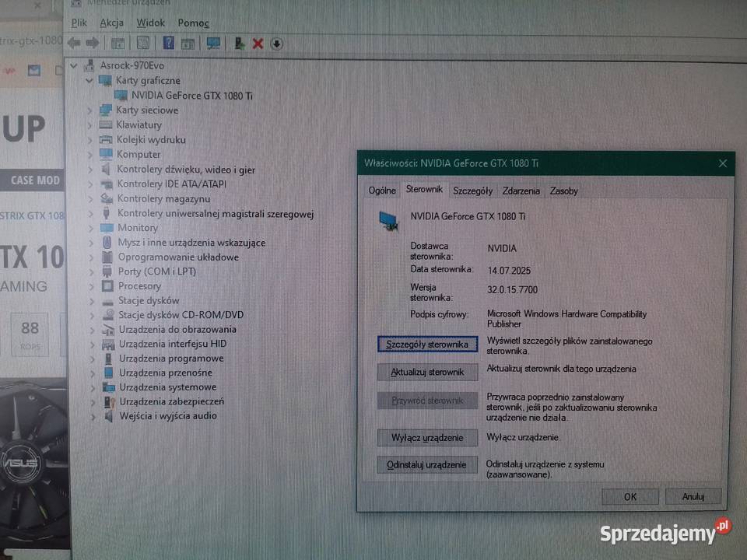The width and height of the screenshot is (747, 560).
Task: Click the Monitory category icon
Action: (x=107, y=228)
